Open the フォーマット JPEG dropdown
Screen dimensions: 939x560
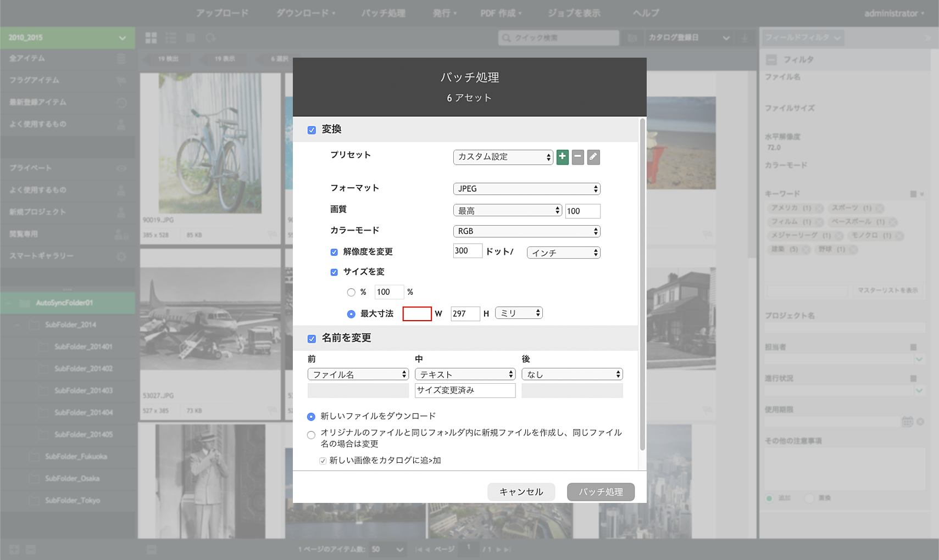point(526,189)
